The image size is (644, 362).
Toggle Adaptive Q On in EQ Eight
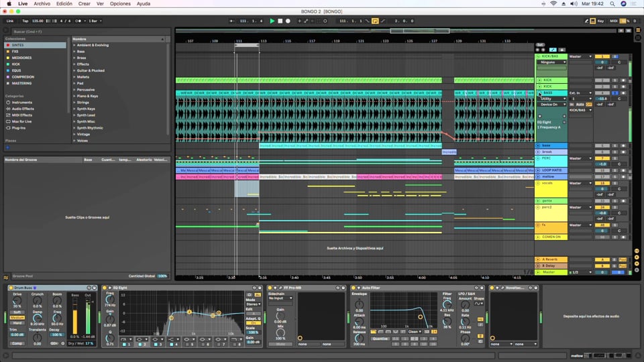(253, 323)
